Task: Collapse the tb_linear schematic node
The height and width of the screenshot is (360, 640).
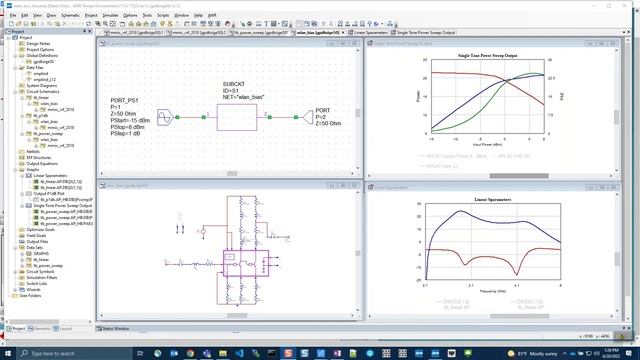Action: tap(22, 98)
